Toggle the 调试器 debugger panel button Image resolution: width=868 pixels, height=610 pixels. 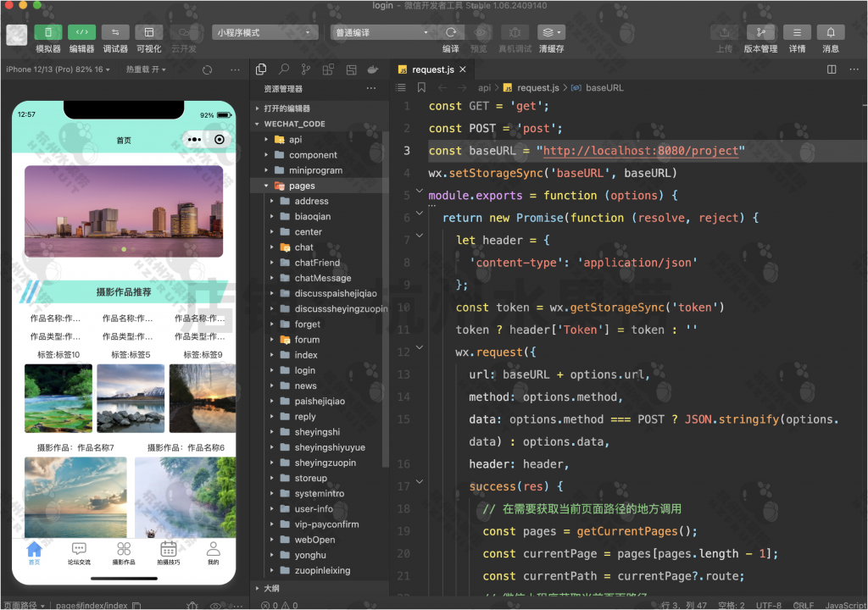115,33
